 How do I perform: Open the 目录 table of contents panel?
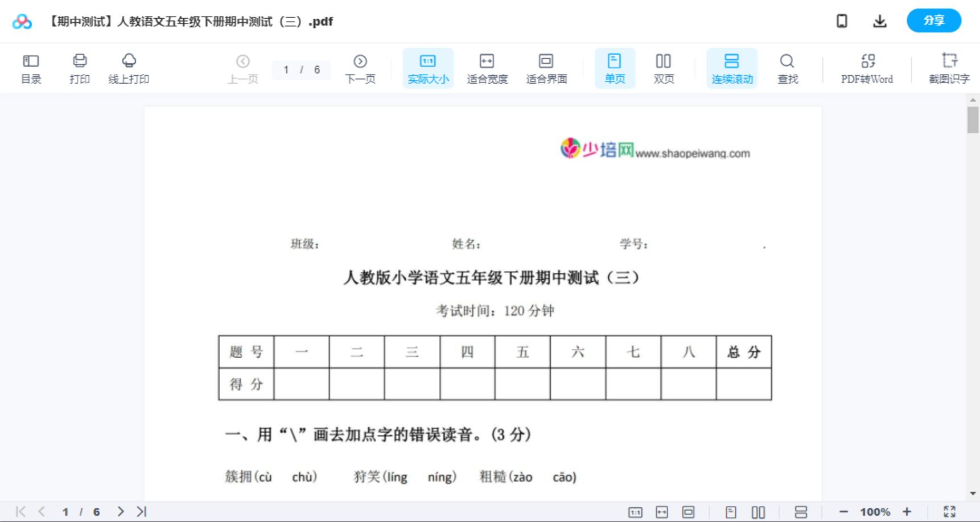[31, 68]
